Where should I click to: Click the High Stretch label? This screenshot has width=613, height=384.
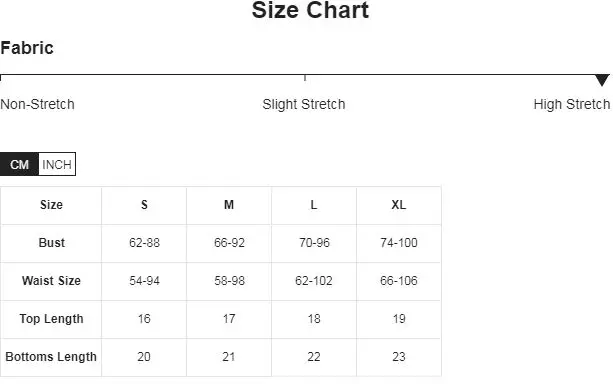(572, 104)
